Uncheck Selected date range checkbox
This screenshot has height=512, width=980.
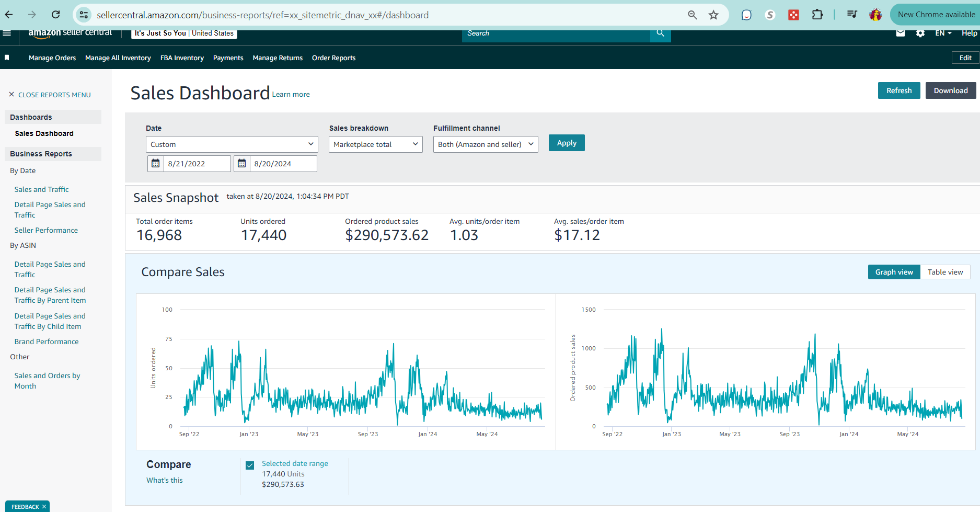[250, 465]
